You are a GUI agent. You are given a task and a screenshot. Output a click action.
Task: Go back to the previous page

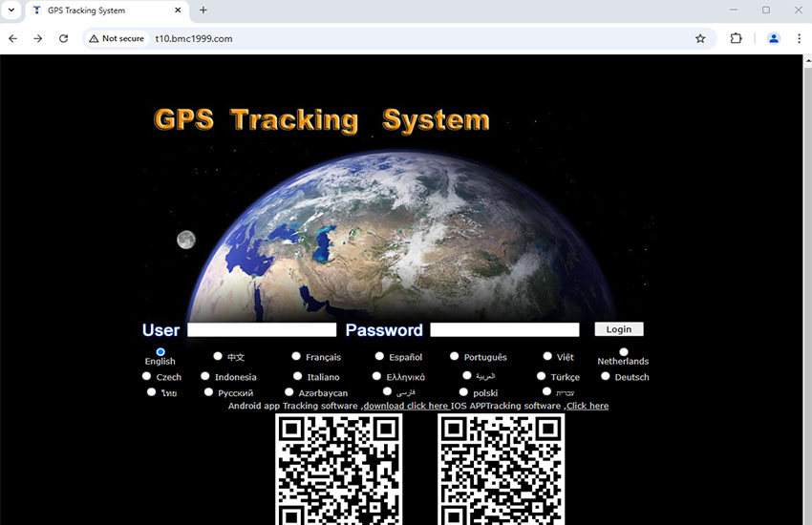[13, 38]
